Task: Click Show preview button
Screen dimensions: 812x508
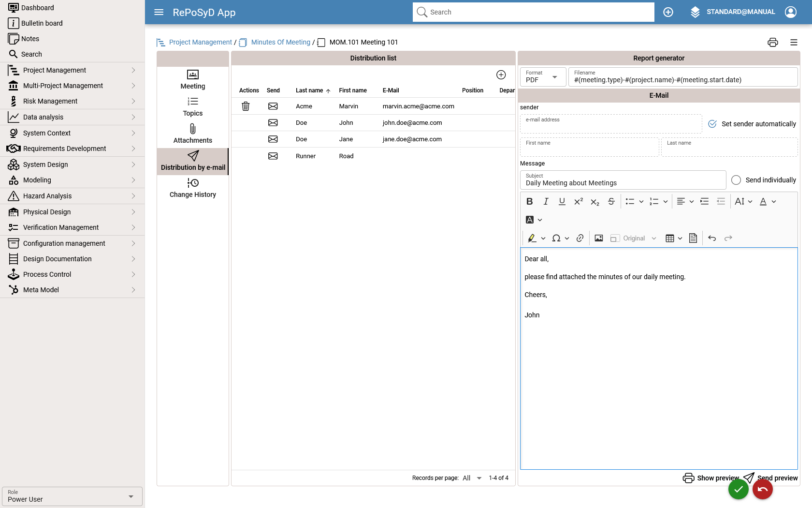Action: [711, 478]
